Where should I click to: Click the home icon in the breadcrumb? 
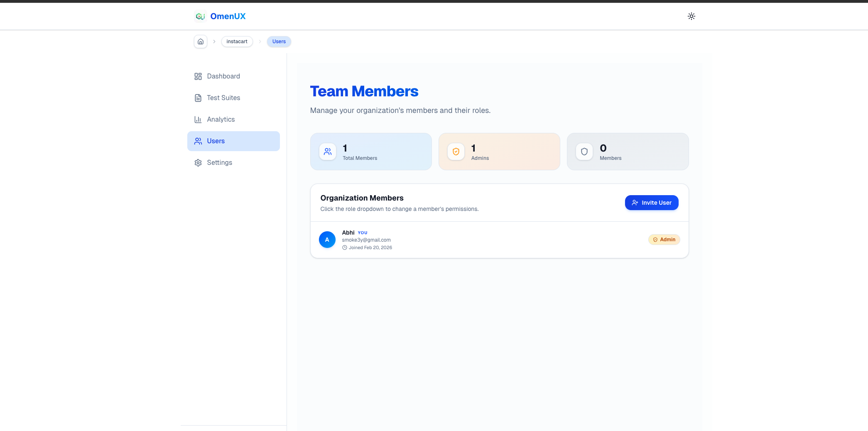point(200,42)
